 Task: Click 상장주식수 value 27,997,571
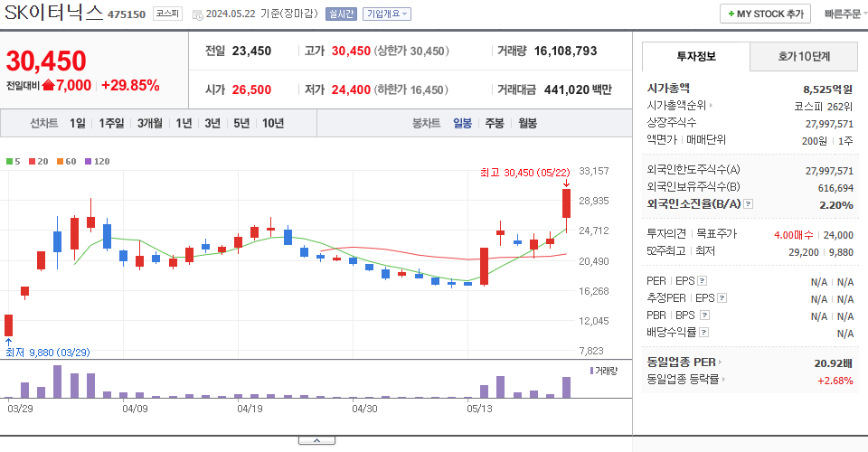click(829, 124)
